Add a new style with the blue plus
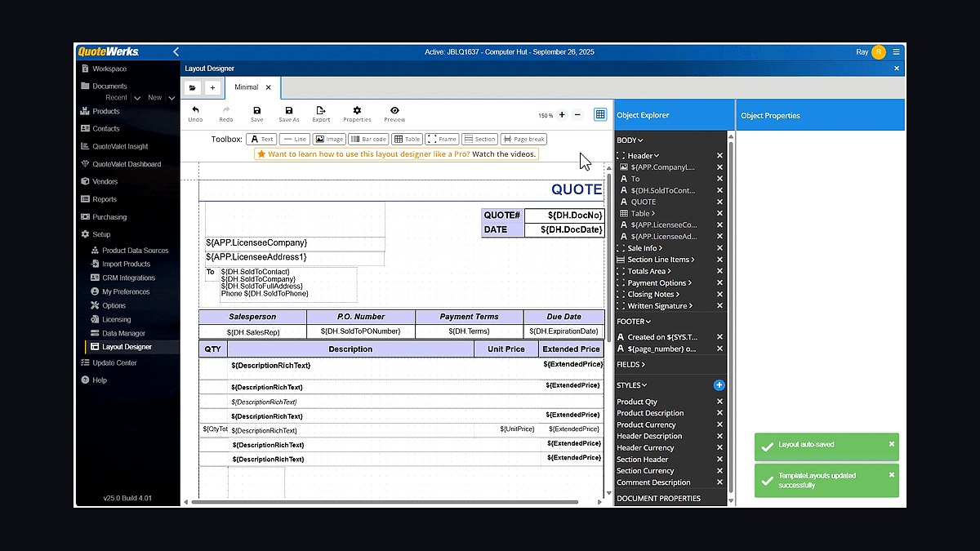This screenshot has width=980, height=551. pyautogui.click(x=719, y=385)
